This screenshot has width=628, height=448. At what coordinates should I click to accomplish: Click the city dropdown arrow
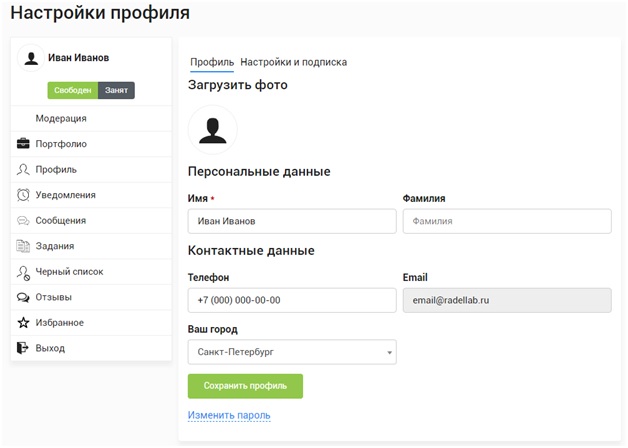(x=388, y=353)
